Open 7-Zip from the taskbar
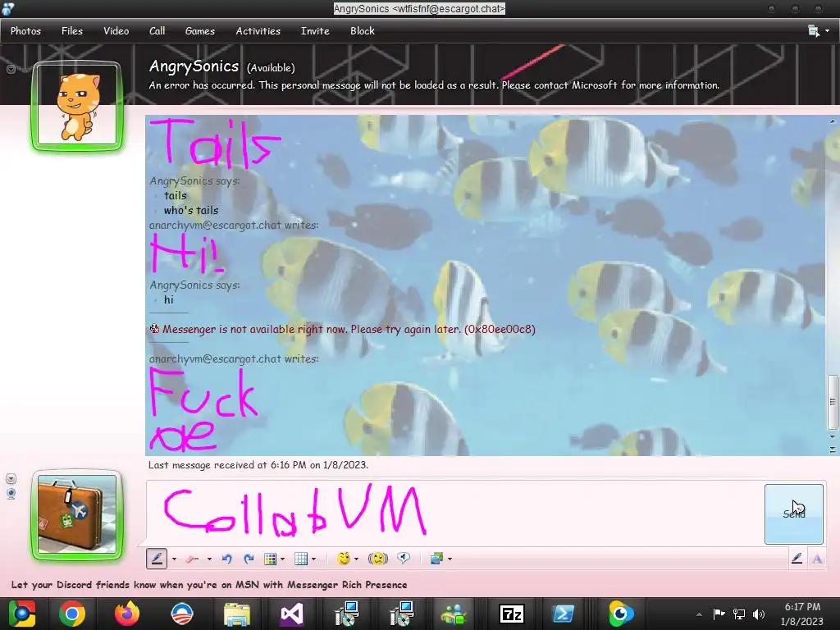 click(511, 614)
